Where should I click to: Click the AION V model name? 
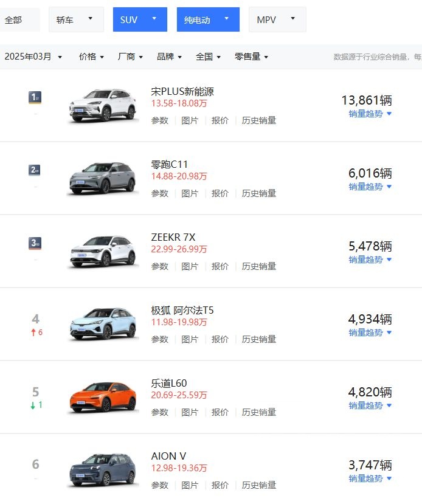click(x=168, y=456)
